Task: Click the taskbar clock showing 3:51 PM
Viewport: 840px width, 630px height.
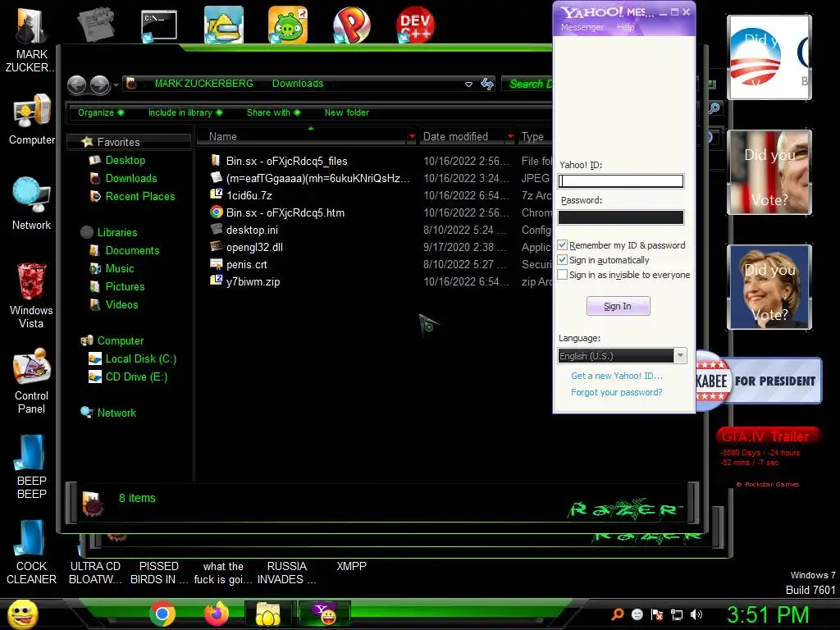Action: tap(768, 614)
